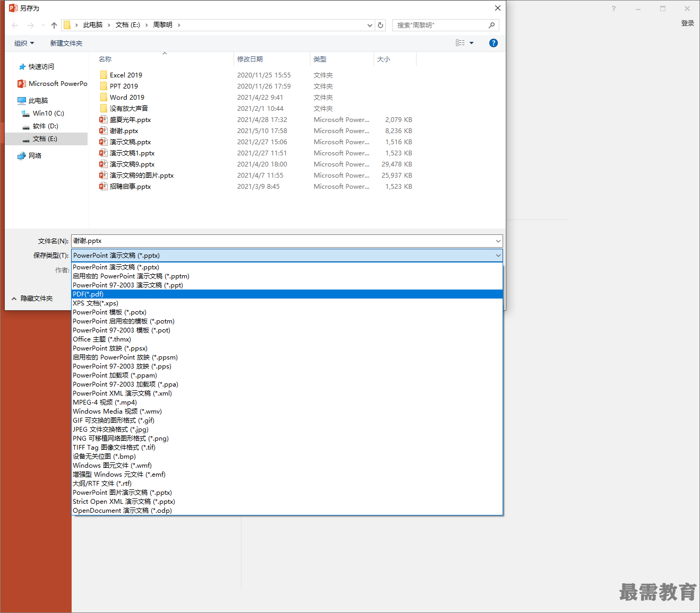Click the search magnifier icon
This screenshot has width=700, height=613.
click(492, 25)
